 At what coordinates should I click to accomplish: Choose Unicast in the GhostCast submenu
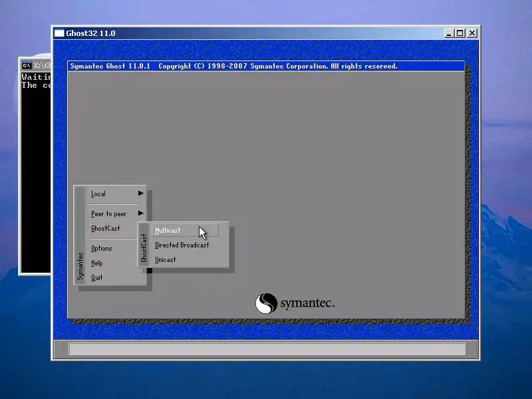165,259
